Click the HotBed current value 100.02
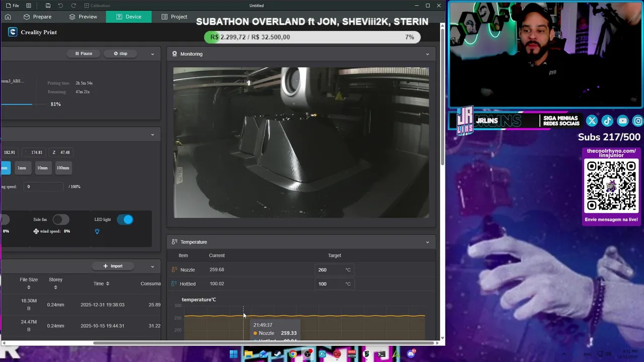This screenshot has height=362, width=644. [x=217, y=284]
